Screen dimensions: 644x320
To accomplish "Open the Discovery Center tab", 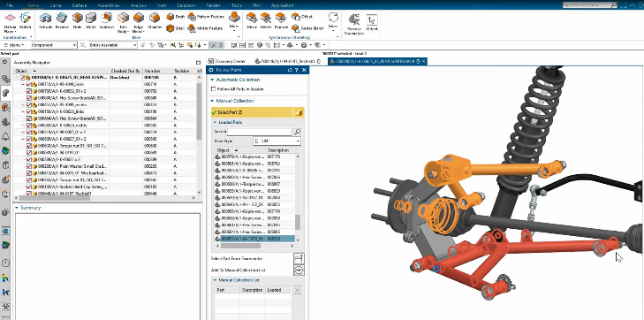I will pos(227,61).
